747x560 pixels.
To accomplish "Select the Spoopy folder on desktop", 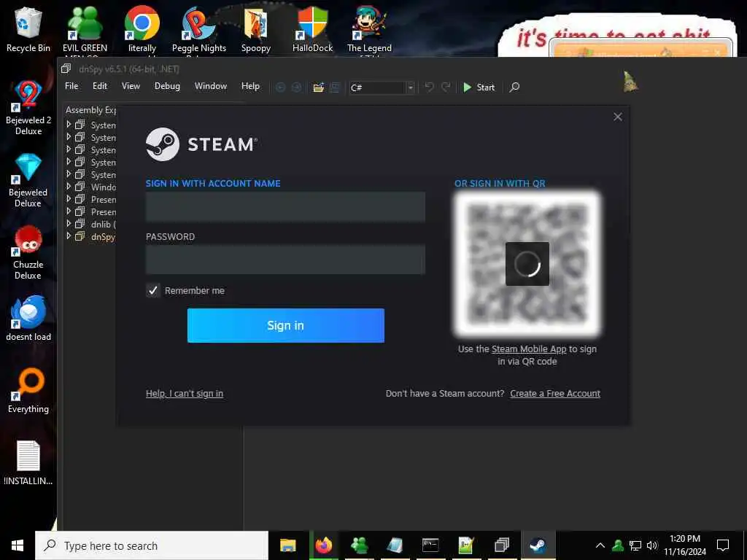I will pos(256,29).
